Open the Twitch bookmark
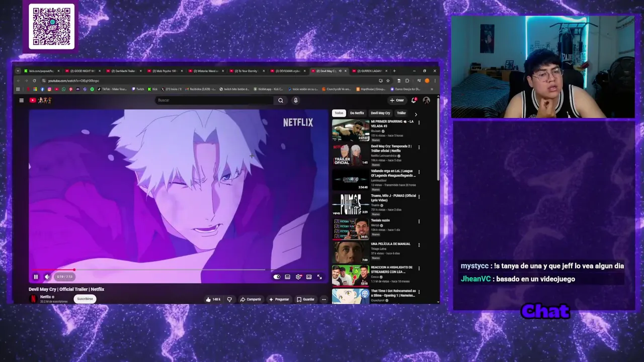This screenshot has width=644, height=362. click(138, 89)
